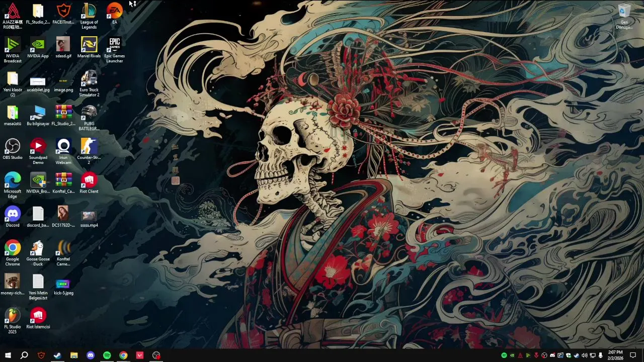
Task: Click the Discord system tray icon
Action: pyautogui.click(x=552, y=355)
